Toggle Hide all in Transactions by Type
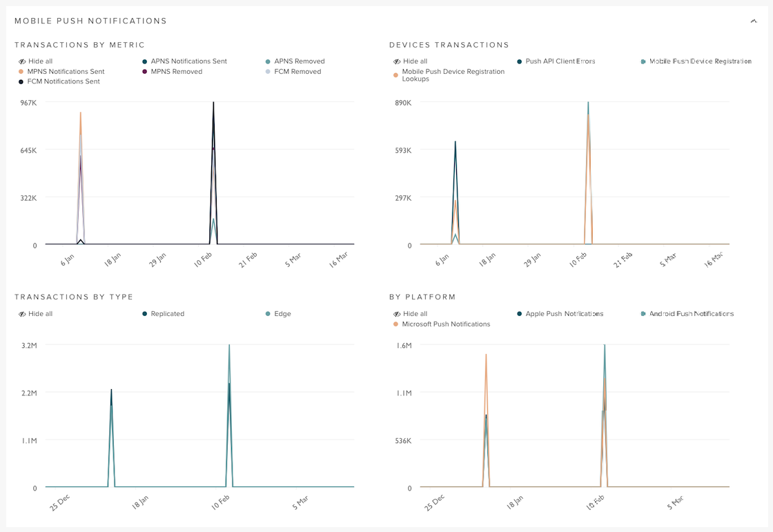 click(x=35, y=313)
